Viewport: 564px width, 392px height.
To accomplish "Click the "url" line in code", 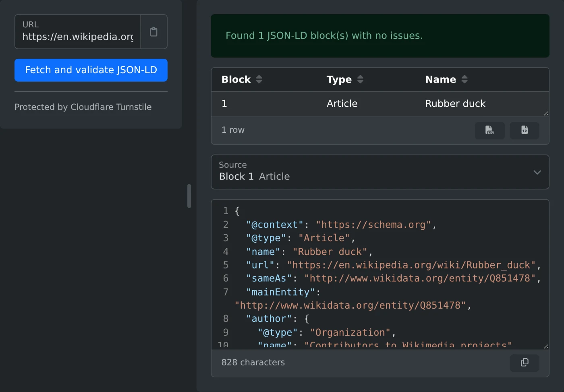I will 393,265.
